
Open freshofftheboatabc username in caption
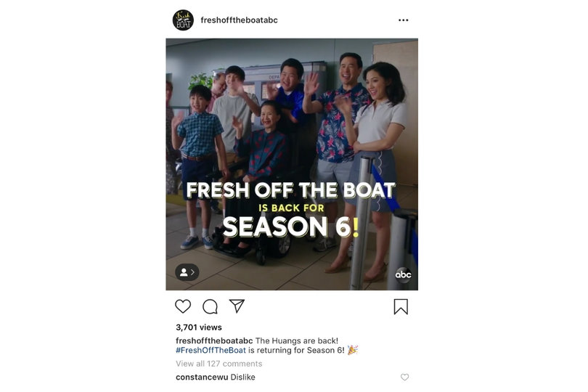214,340
